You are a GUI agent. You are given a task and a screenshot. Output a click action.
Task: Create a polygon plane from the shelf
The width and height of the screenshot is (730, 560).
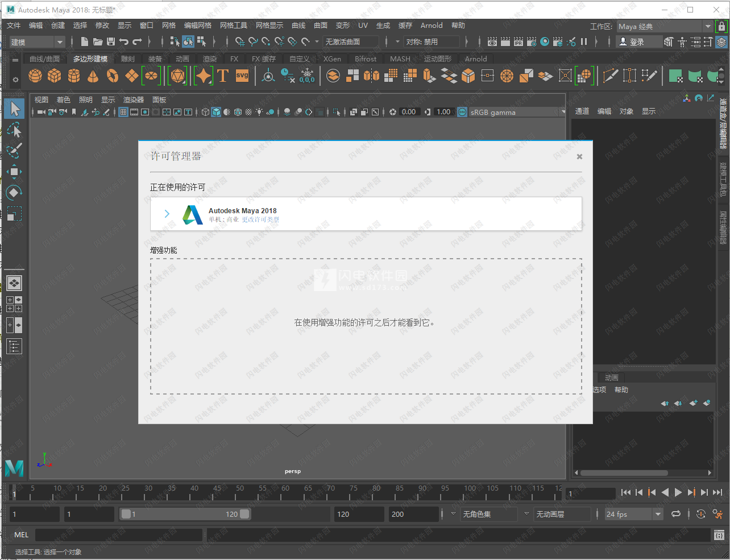pyautogui.click(x=132, y=76)
